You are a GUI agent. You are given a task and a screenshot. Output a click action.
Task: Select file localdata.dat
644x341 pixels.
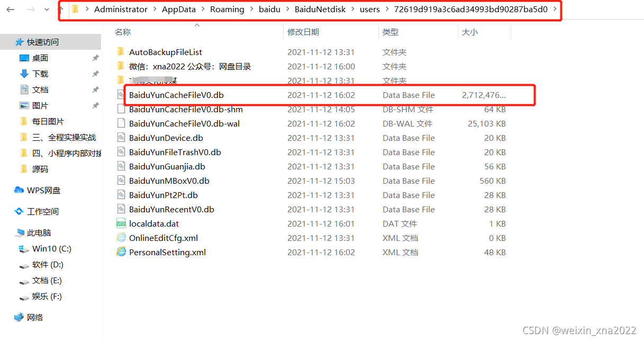[154, 224]
